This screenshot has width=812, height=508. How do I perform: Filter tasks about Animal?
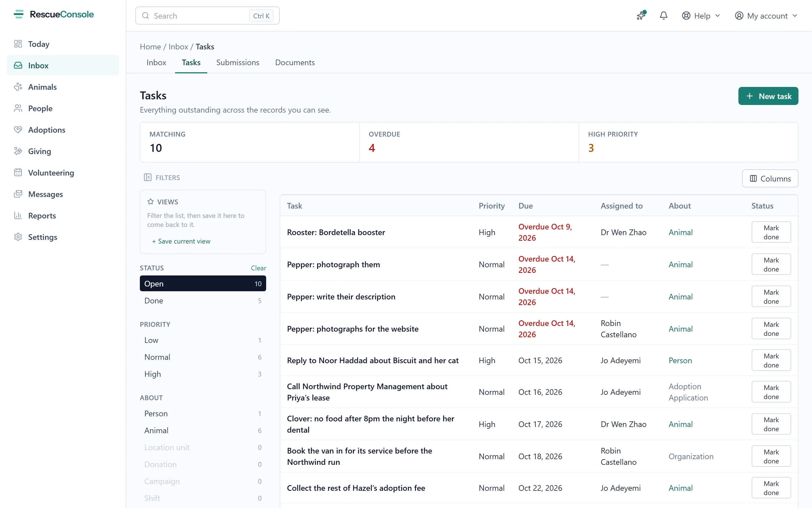(x=203, y=430)
